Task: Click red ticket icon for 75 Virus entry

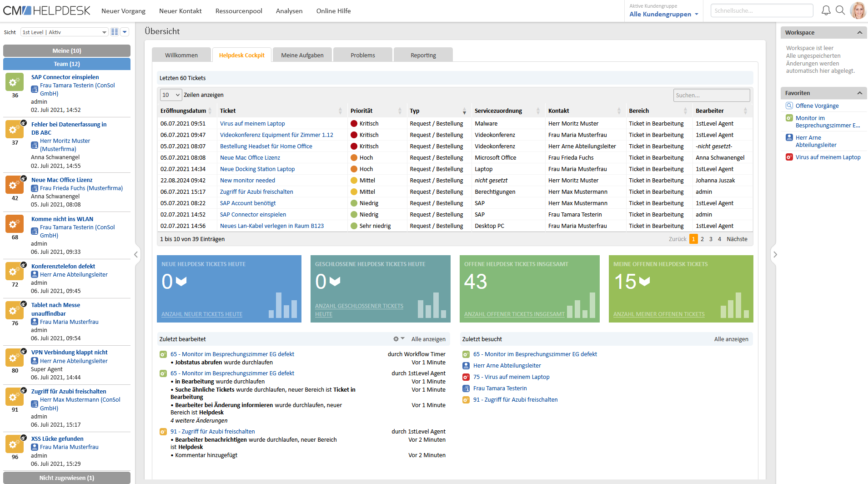Action: [466, 377]
